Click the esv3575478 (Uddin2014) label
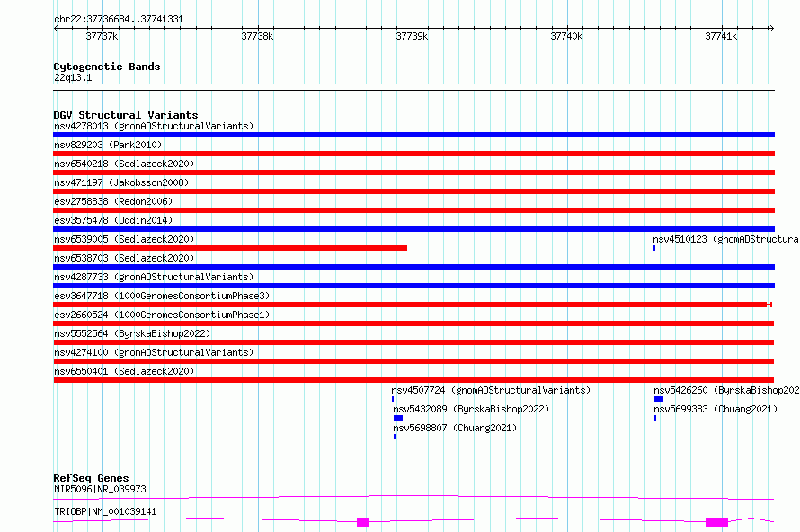This screenshot has height=532, width=800. point(113,220)
